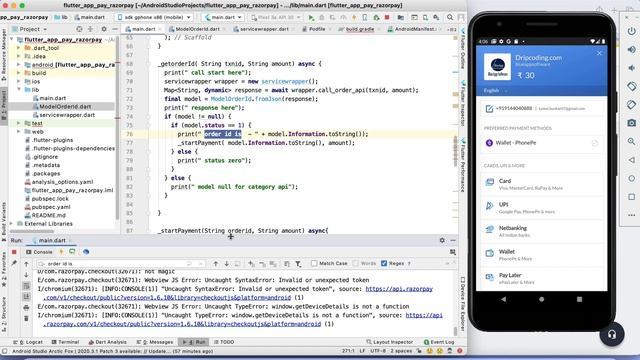Screen dimensions: 640x360
Task: Click the locate file target icon in Project panel
Action: pyautogui.click(x=79, y=29)
